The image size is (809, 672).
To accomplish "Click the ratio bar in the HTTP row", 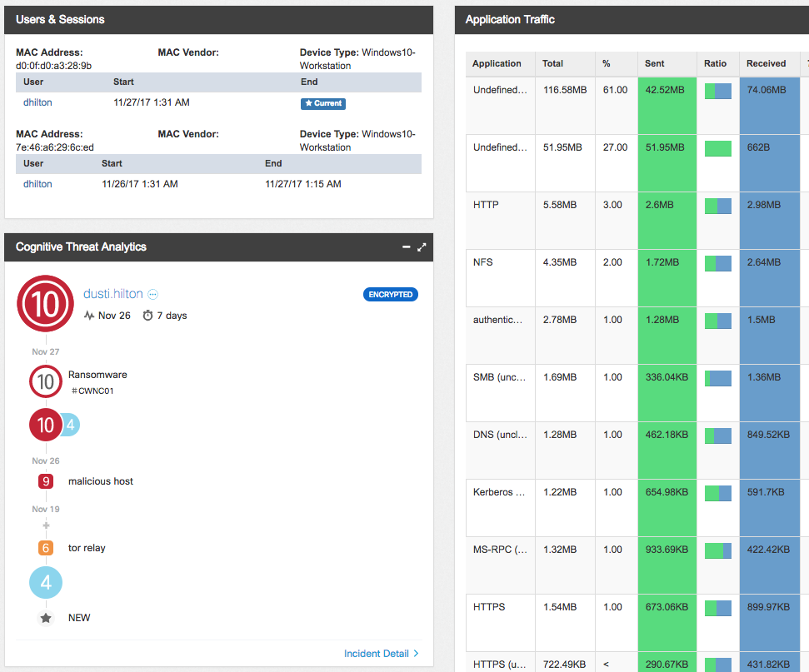I will tap(717, 206).
